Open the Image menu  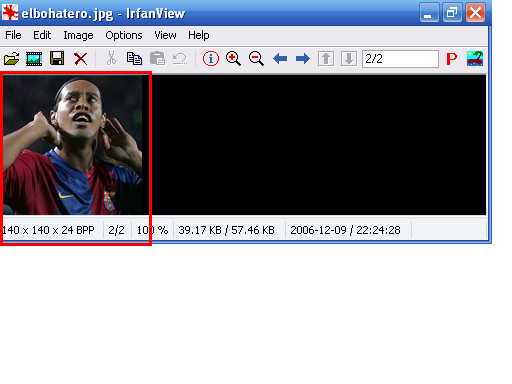(78, 35)
